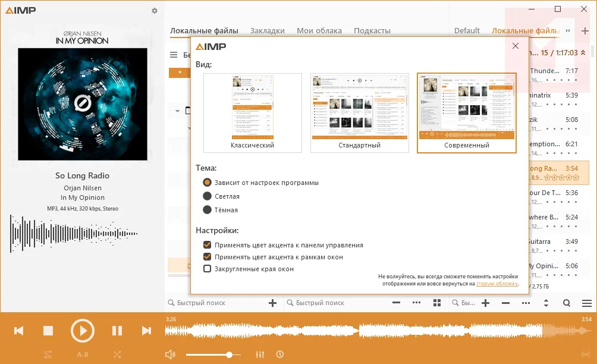This screenshot has height=364, width=597.
Task: Switch to the Закладки tab
Action: click(267, 30)
